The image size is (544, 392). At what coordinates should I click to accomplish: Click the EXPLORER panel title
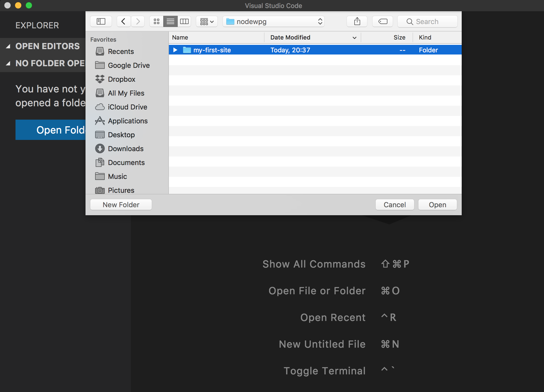[37, 25]
